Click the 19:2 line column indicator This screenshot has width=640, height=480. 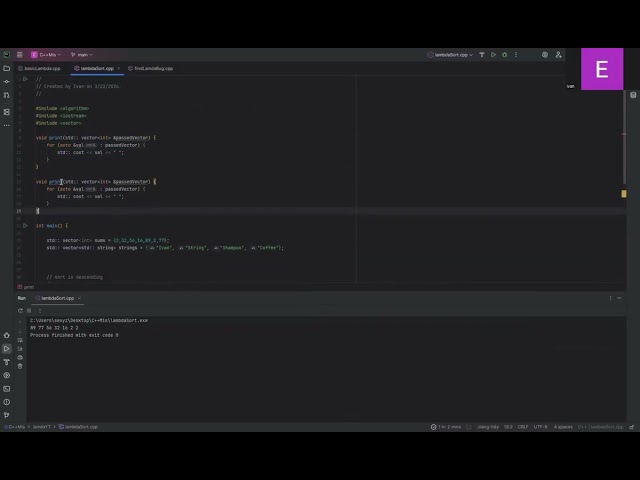(508, 427)
